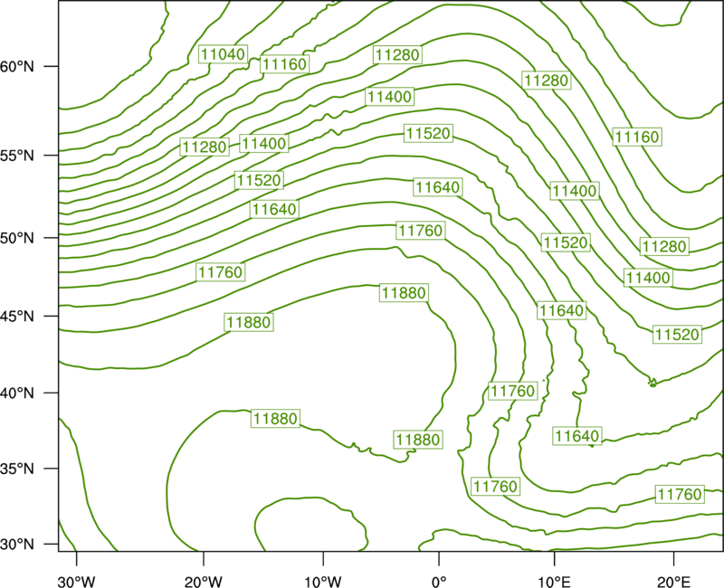The height and width of the screenshot is (588, 724).
Task: Click the 10°W longitude axis label
Action: click(x=322, y=582)
